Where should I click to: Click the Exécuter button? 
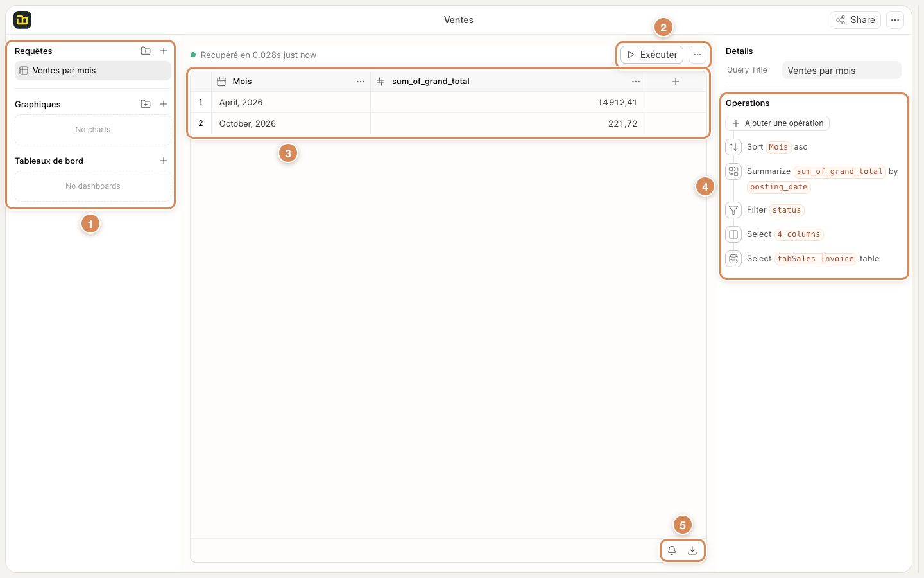[652, 55]
